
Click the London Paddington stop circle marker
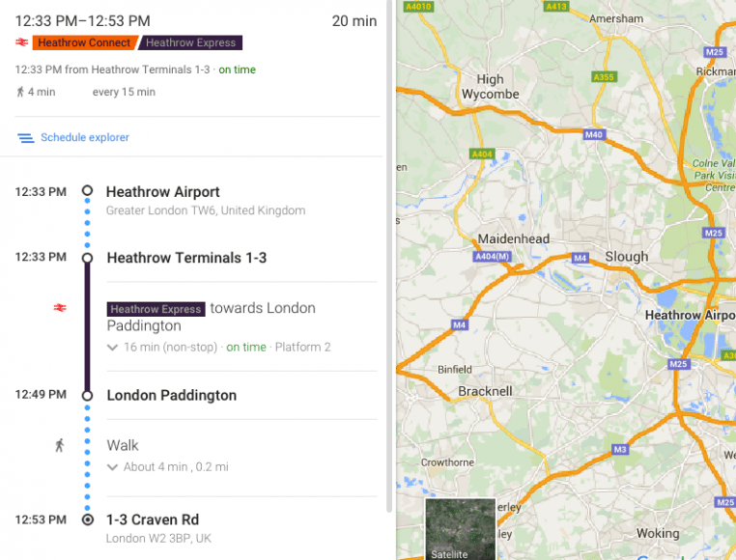pyautogui.click(x=87, y=395)
